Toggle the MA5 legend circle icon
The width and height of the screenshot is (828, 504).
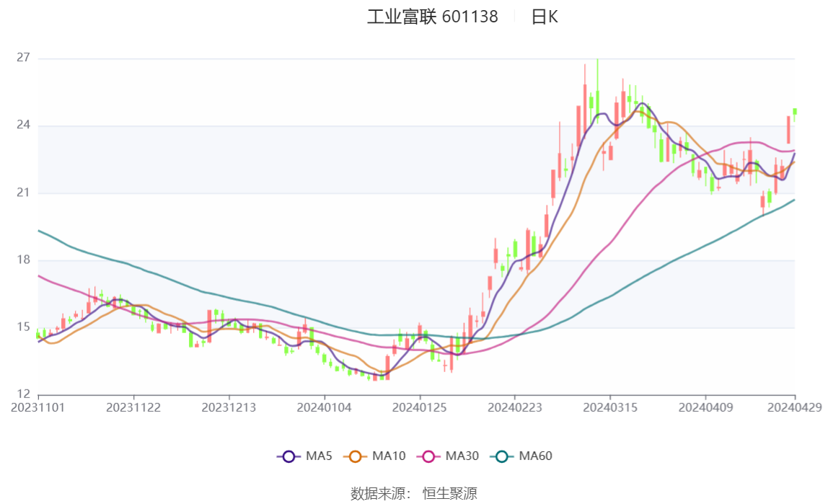tap(289, 456)
